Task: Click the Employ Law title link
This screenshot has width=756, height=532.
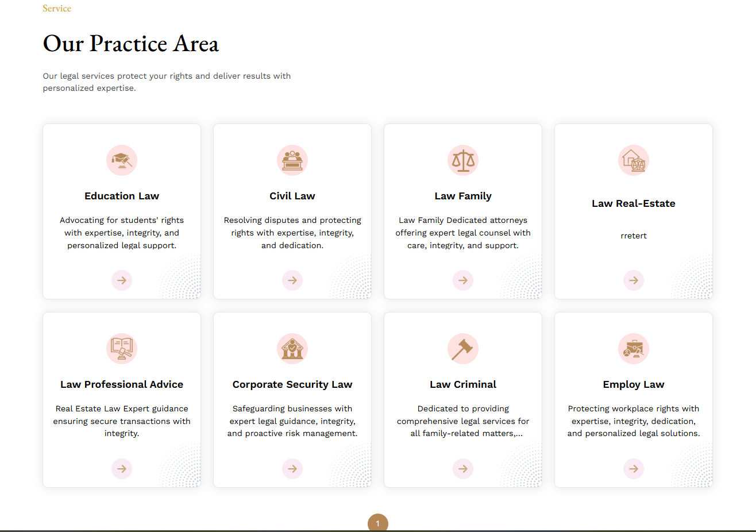Action: pyautogui.click(x=634, y=384)
